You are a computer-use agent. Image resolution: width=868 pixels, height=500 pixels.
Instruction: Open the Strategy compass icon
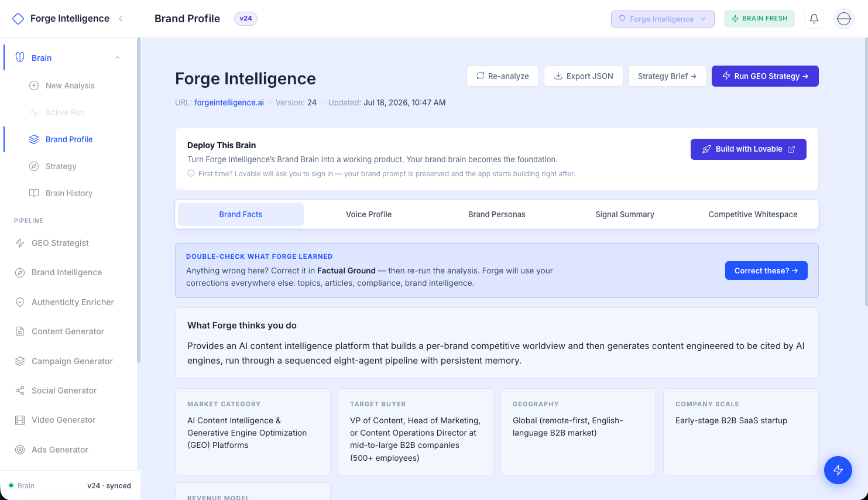[x=34, y=166]
